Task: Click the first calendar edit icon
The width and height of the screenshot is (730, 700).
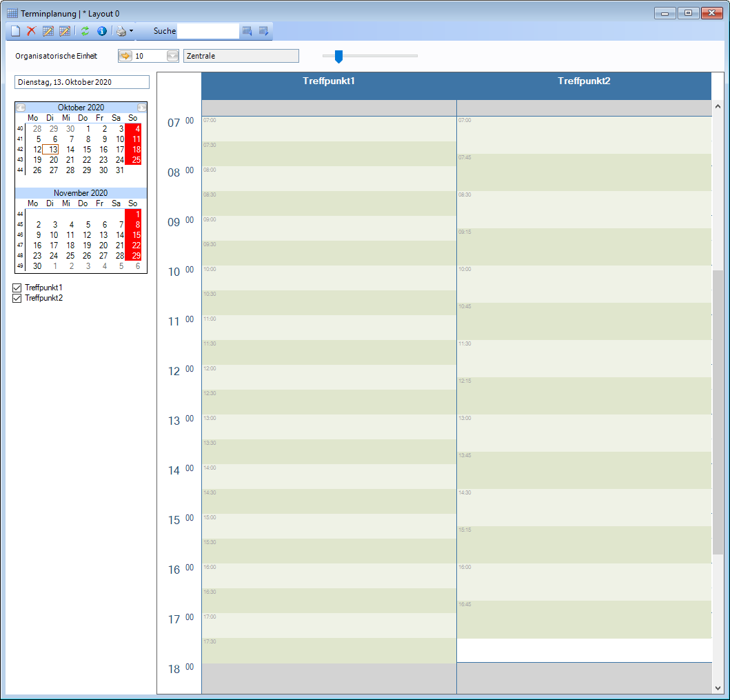Action: point(48,31)
